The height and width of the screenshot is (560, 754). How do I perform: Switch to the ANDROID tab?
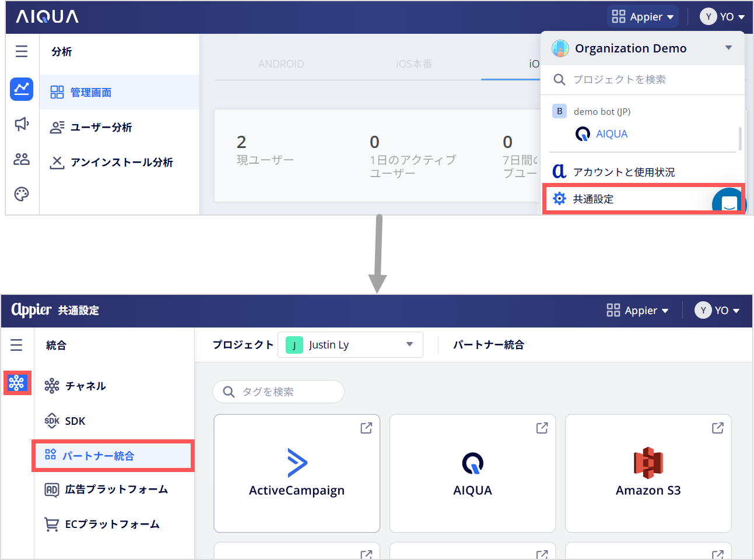tap(281, 64)
